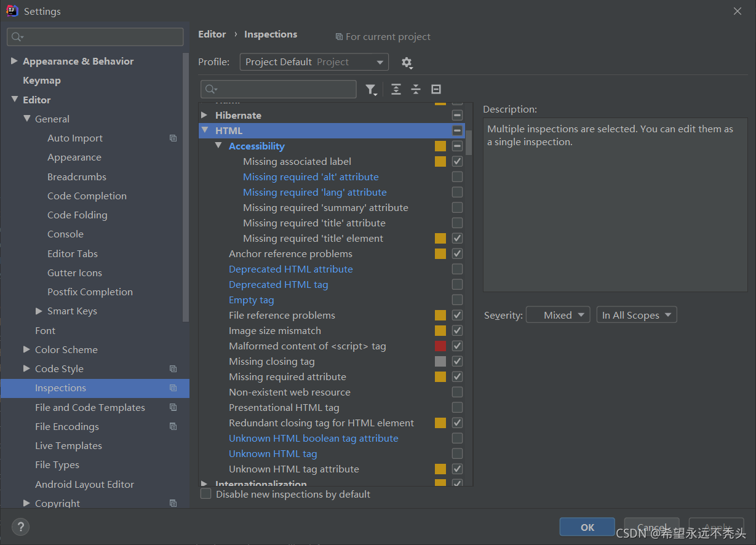Expand the Hibernate inspections group
The width and height of the screenshot is (756, 545).
204,115
